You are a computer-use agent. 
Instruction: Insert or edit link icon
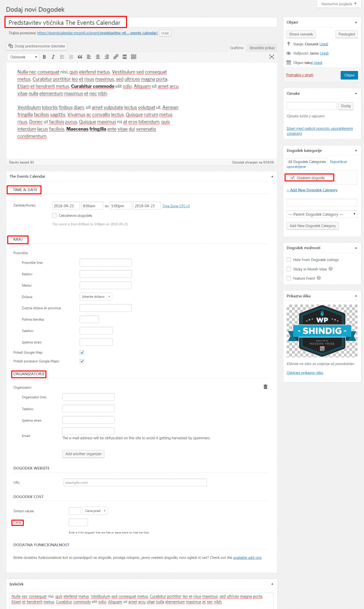pos(116,57)
